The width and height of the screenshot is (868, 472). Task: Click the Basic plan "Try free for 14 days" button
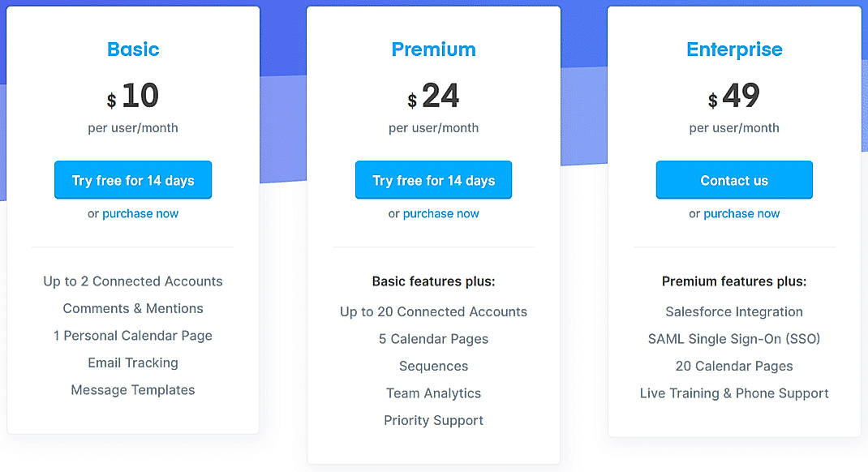tap(132, 179)
